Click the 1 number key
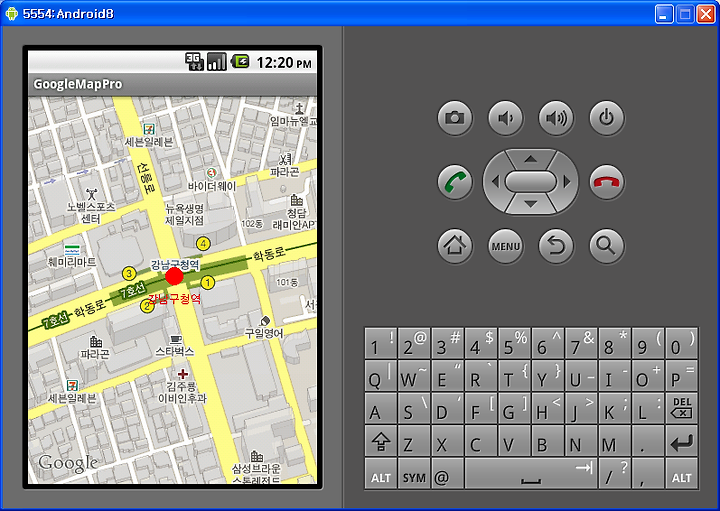 point(381,343)
